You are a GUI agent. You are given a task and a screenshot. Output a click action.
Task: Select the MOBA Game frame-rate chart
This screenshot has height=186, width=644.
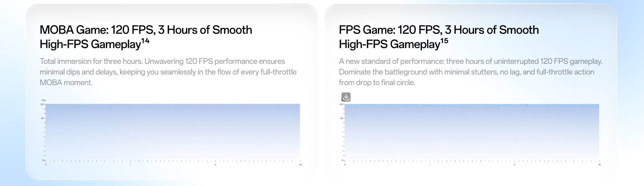click(173, 132)
